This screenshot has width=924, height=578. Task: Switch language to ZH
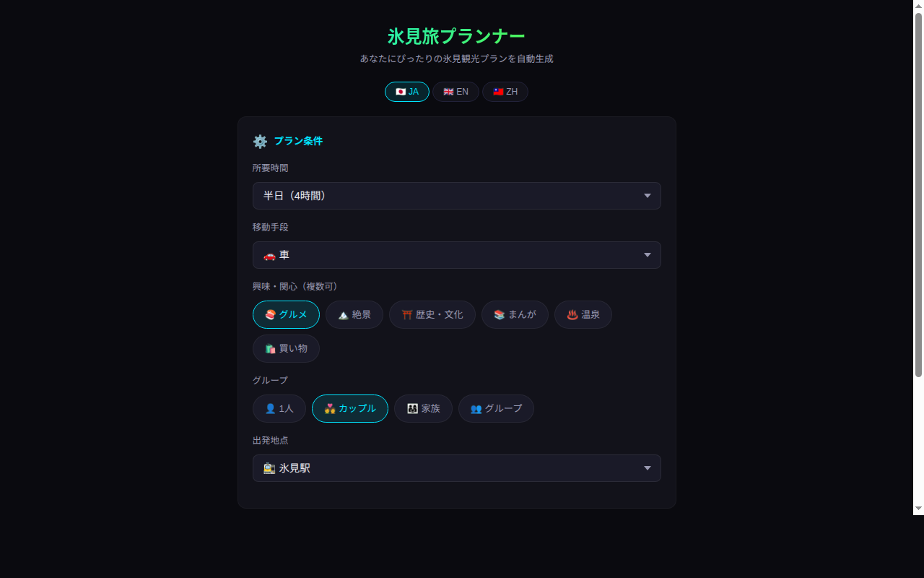(x=505, y=92)
